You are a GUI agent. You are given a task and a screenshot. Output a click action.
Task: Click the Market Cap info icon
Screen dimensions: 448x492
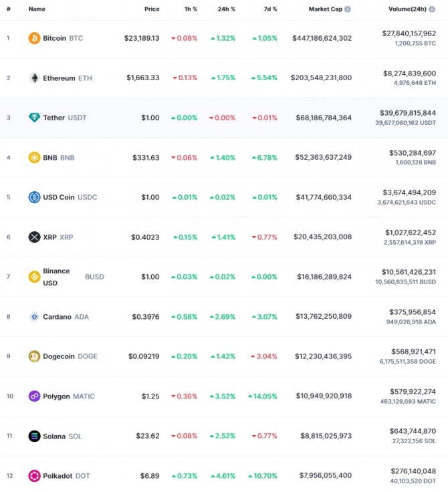(348, 9)
